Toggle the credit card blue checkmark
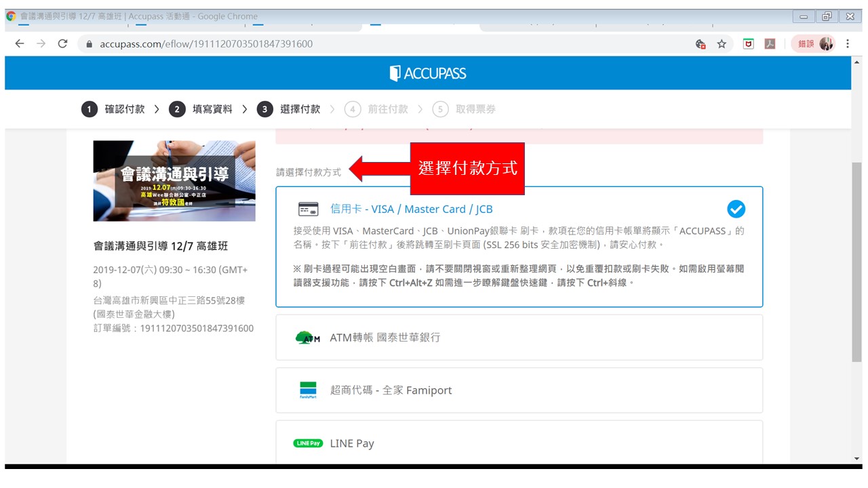Image resolution: width=868 pixels, height=488 pixels. tap(735, 209)
